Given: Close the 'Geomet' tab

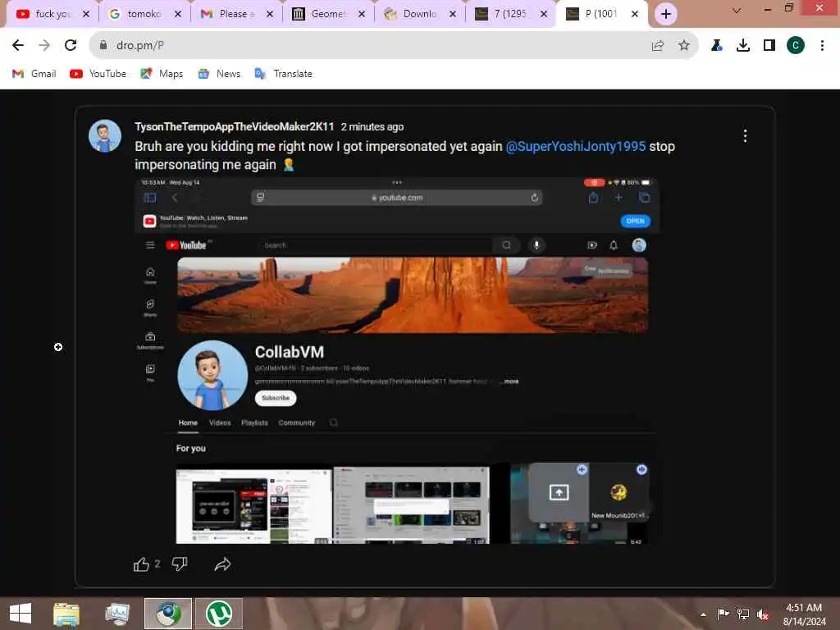Looking at the screenshot, I should 362,14.
